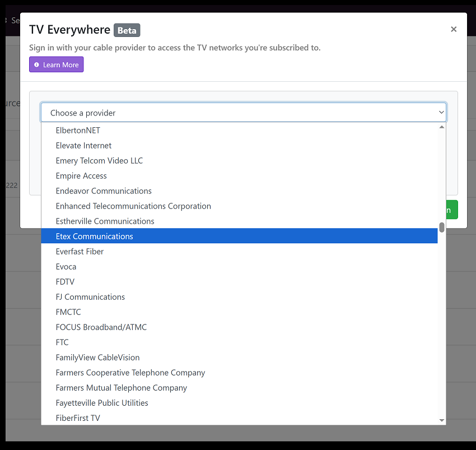Viewport: 476px width, 450px height.
Task: Select Endeavor Communications option
Action: pos(104,191)
